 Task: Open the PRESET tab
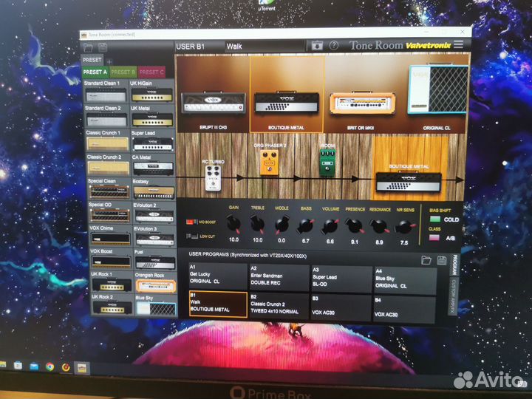(x=92, y=60)
